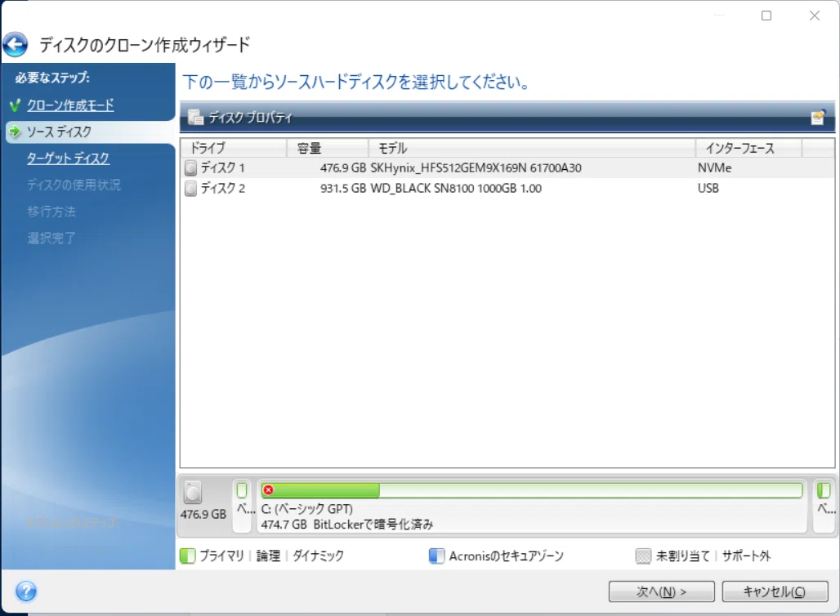Viewport: 840px width, 616px height.
Task: Click the disk properties icon at the header's right end
Action: click(x=818, y=117)
